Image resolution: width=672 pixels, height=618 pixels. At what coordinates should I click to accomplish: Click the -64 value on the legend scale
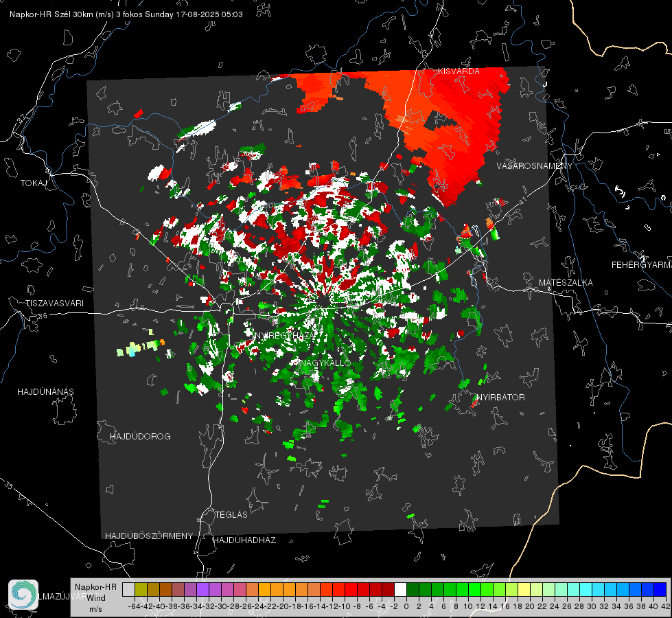(134, 607)
